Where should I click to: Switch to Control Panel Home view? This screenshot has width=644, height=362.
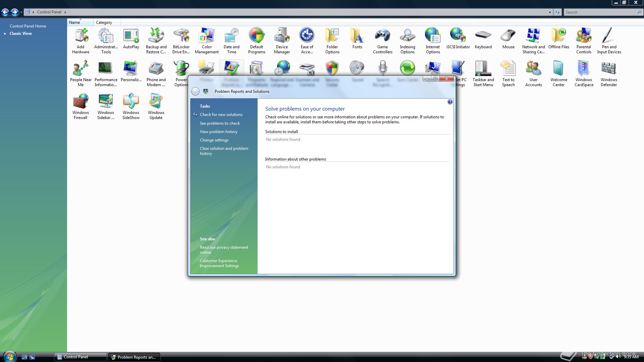point(28,26)
